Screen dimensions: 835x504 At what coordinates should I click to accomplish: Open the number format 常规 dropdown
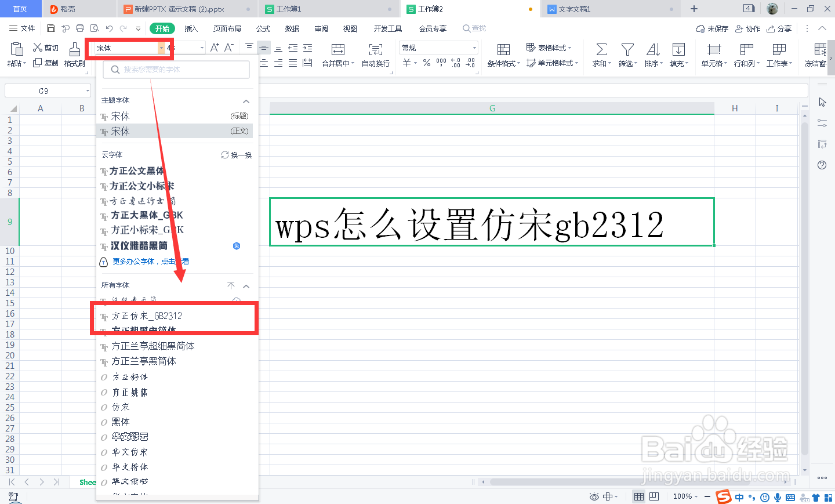tap(474, 48)
